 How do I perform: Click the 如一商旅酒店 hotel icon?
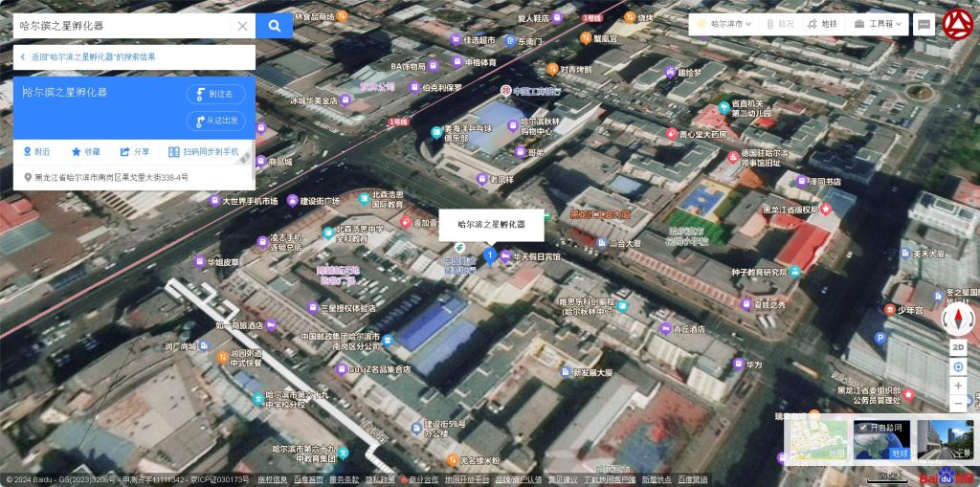click(x=271, y=325)
